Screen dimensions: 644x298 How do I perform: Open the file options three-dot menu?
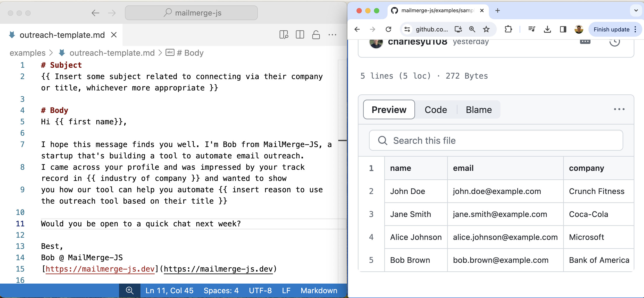click(619, 109)
